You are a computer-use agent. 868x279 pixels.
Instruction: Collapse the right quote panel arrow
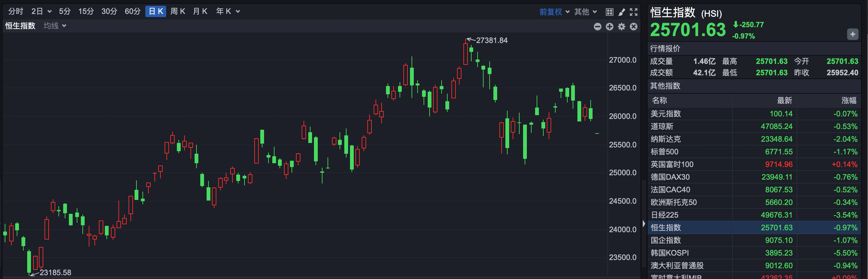click(644, 224)
